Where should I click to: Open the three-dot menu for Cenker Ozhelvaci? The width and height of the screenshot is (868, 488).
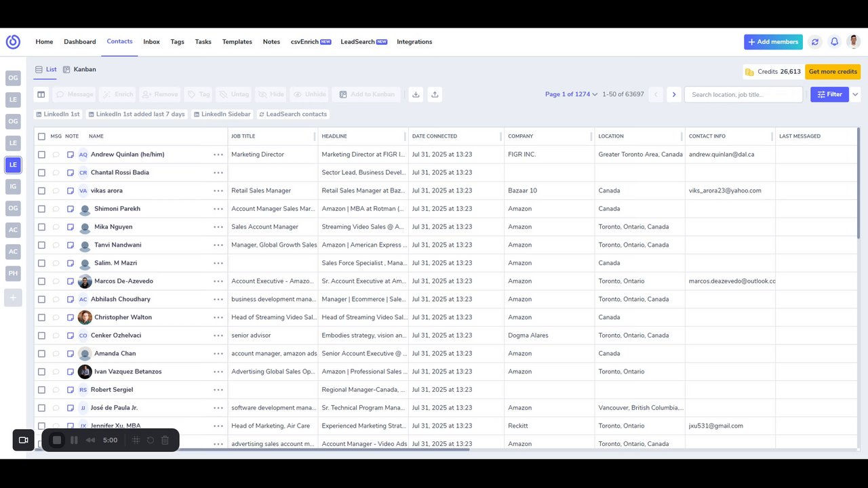pos(218,335)
